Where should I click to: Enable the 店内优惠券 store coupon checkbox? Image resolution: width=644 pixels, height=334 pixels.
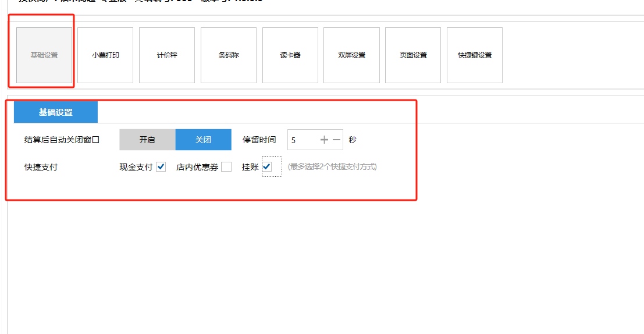(x=226, y=167)
